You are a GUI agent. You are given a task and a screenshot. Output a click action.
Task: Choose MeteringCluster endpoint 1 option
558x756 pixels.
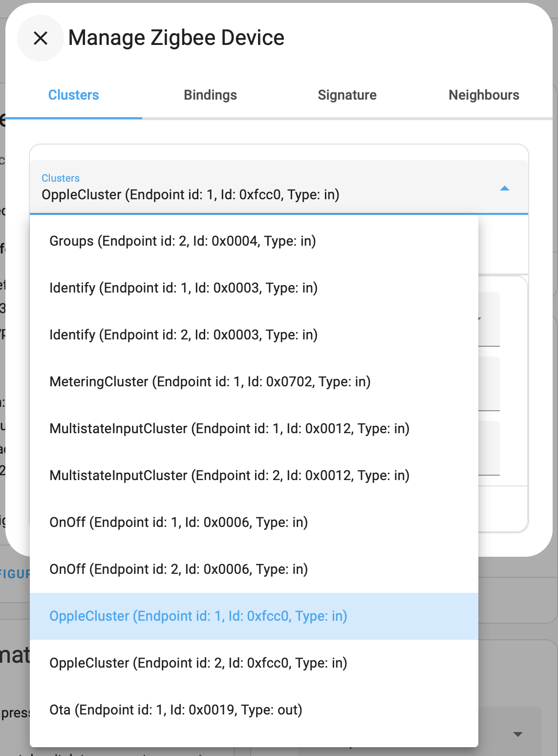pyautogui.click(x=254, y=382)
